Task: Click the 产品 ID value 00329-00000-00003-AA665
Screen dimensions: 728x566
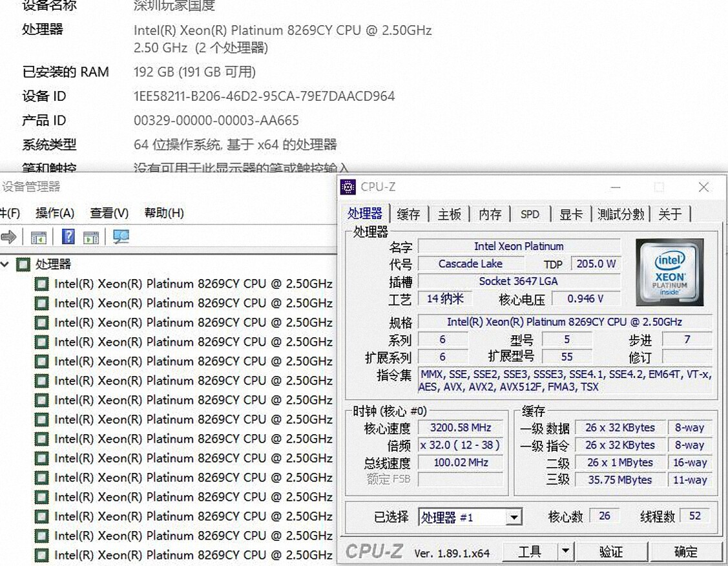Action: [216, 120]
